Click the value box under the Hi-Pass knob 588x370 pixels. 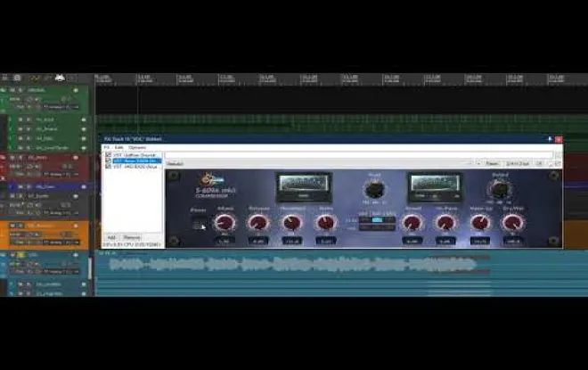tap(445, 241)
